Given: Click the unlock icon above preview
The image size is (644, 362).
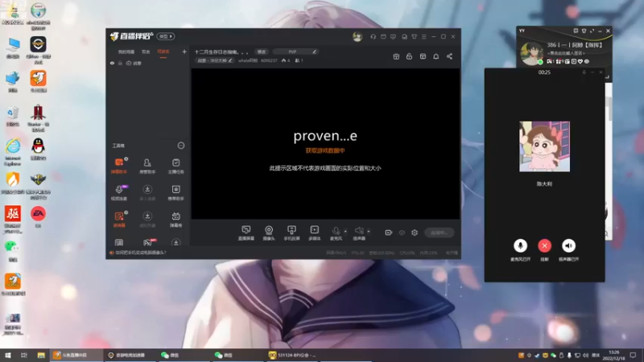Looking at the screenshot, I should [x=409, y=56].
